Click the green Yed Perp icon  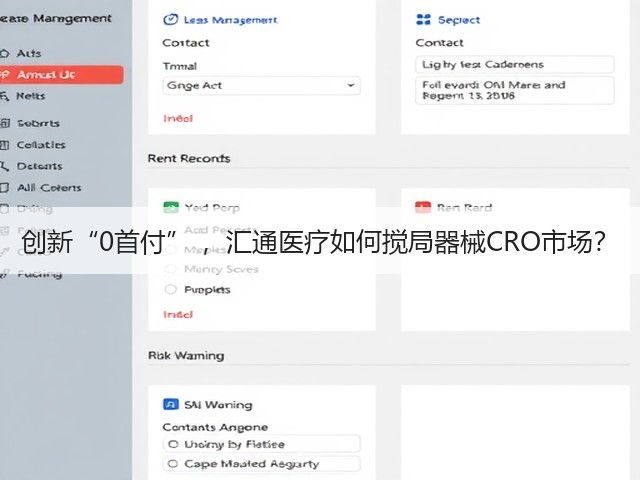[x=171, y=207]
